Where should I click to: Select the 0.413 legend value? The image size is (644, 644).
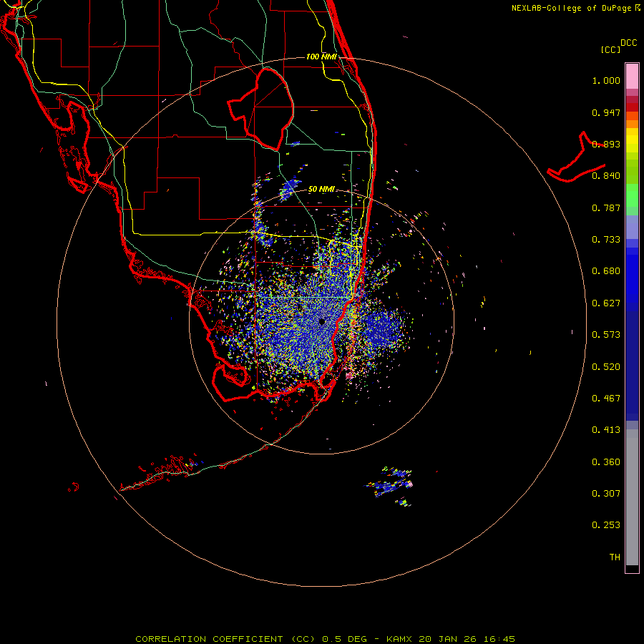(606, 430)
